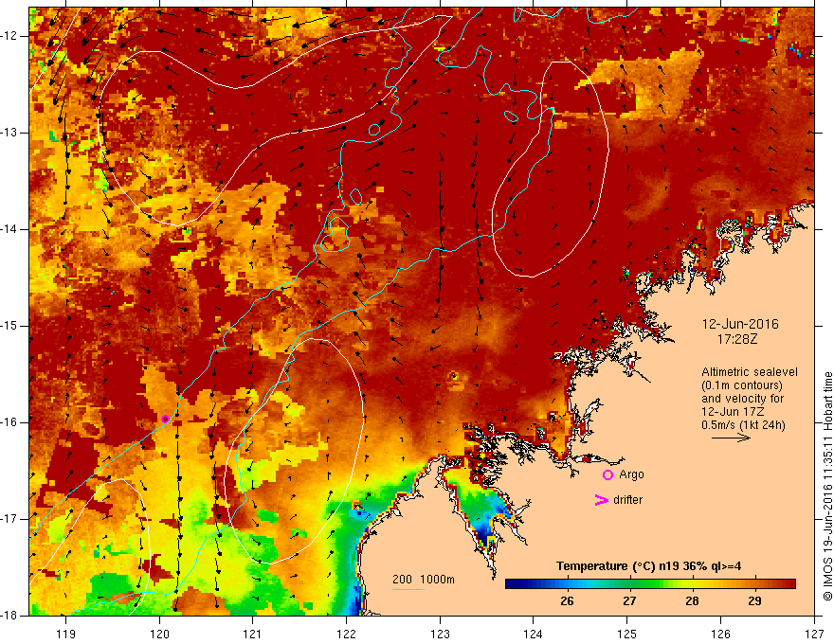The image size is (834, 644).
Task: Click the 28 value under the color bar
Action: coord(692,601)
